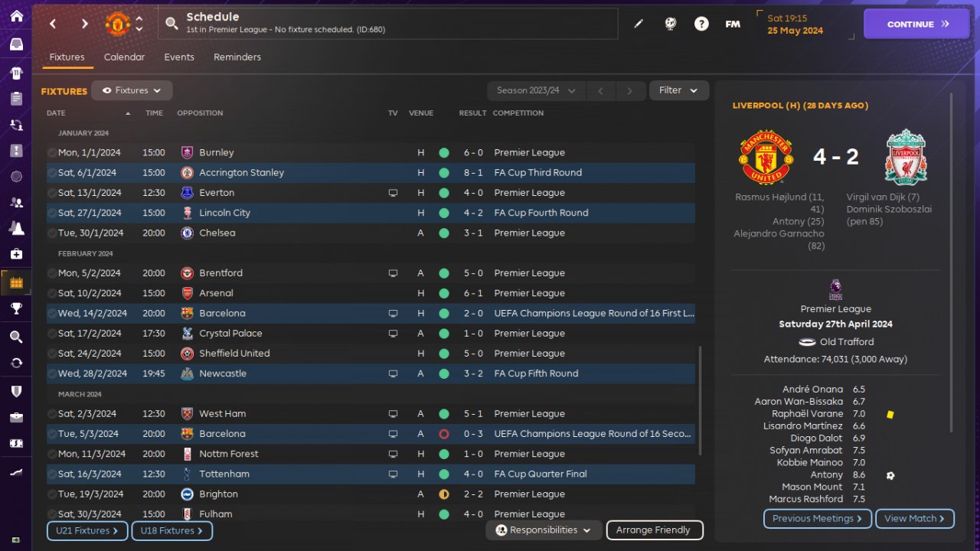Open the help question mark icon
Viewport: 980px width, 551px height.
701,24
